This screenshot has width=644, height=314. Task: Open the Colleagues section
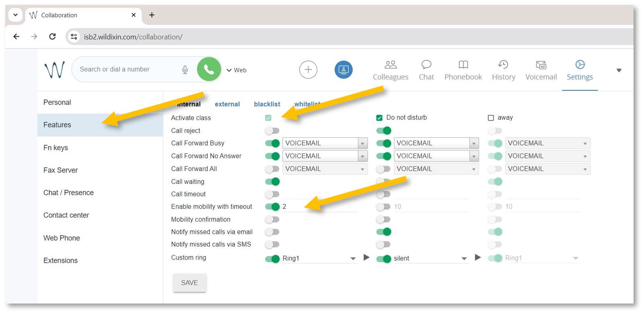[390, 70]
